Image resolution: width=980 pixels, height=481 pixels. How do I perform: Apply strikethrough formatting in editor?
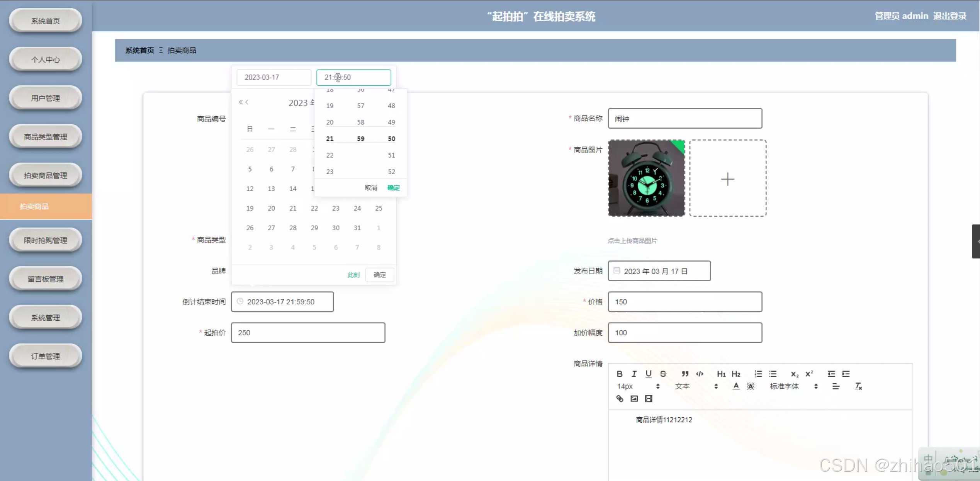663,374
